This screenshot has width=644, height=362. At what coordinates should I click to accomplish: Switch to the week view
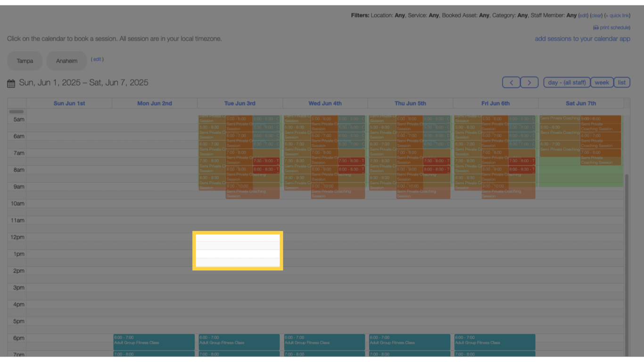click(602, 82)
